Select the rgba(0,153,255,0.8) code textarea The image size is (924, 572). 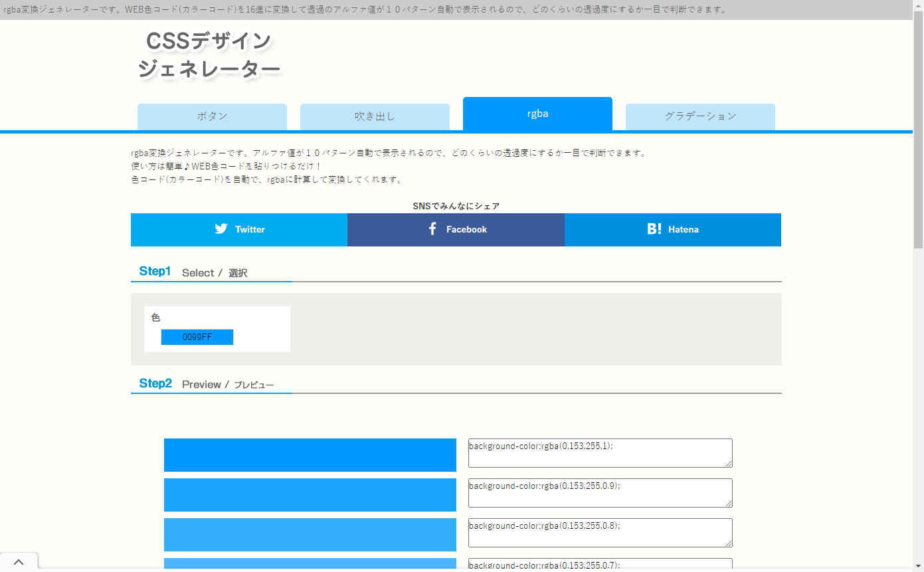600,533
